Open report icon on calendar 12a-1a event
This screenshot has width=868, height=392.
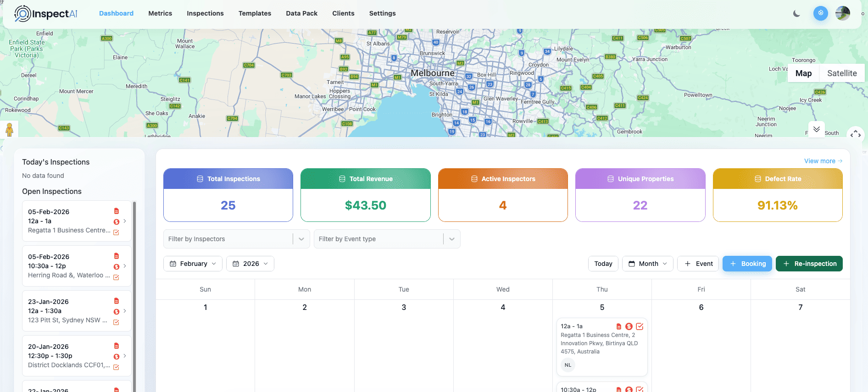pos(619,326)
